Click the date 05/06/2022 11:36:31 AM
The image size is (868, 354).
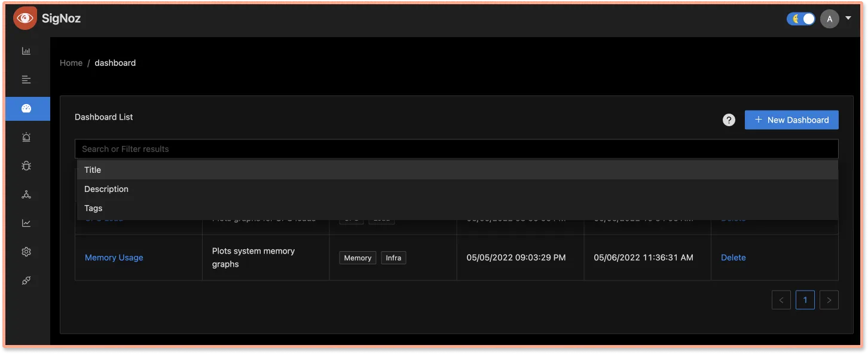point(643,258)
